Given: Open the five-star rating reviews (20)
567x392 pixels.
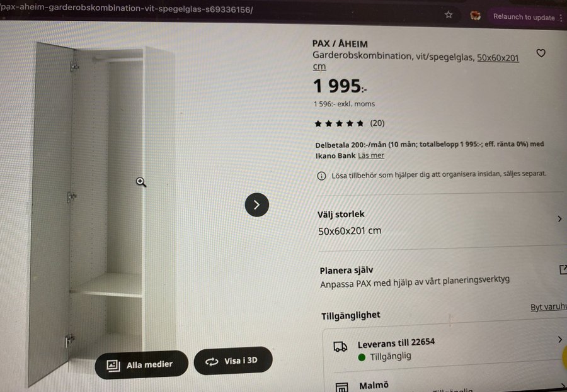Looking at the screenshot, I should coord(349,123).
